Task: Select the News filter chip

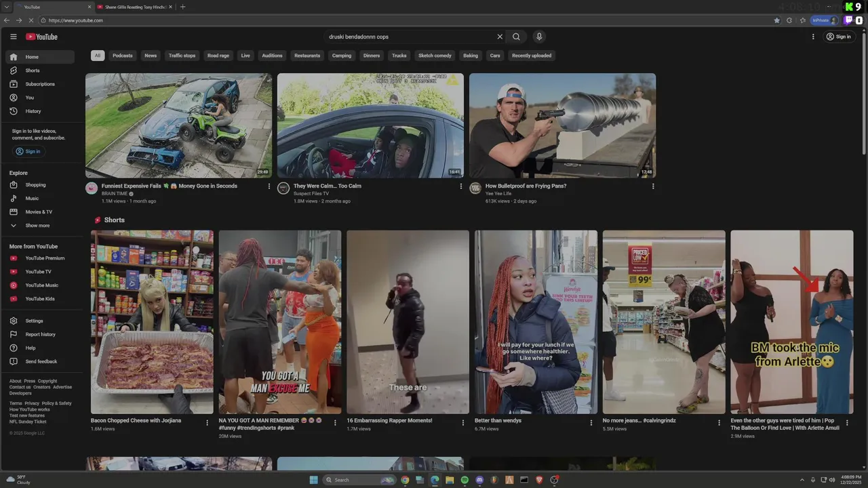Action: (151, 56)
